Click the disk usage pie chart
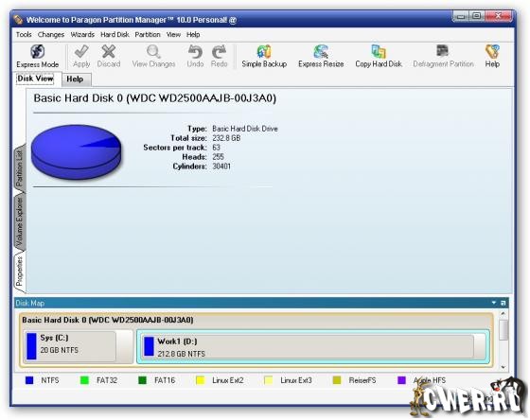Screen dimensions: 530x420 (76, 151)
